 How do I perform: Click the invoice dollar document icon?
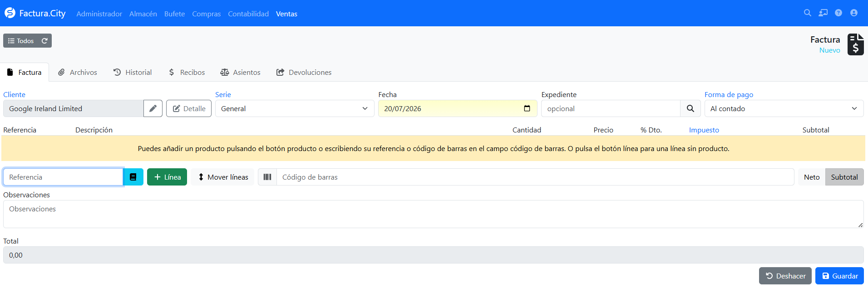click(x=855, y=44)
